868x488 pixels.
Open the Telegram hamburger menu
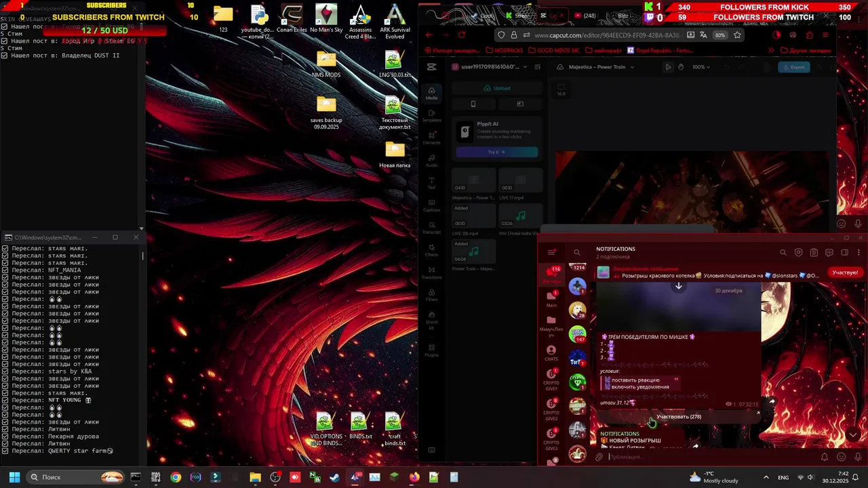tap(551, 252)
